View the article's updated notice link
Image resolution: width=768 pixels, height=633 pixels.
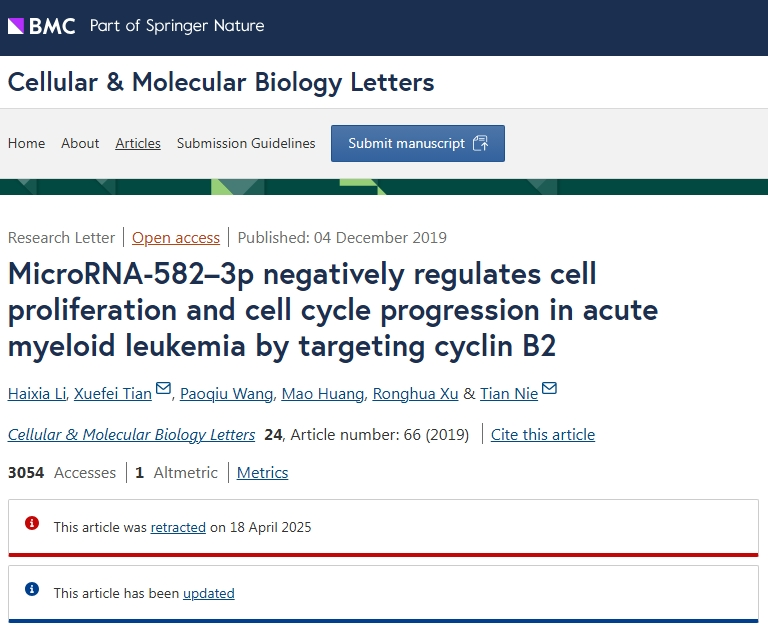coord(209,593)
